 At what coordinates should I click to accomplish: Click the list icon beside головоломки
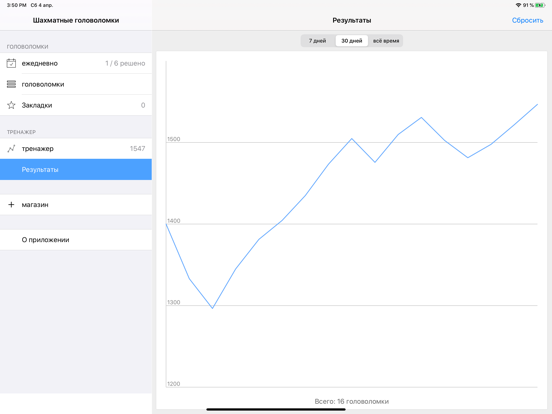11,84
